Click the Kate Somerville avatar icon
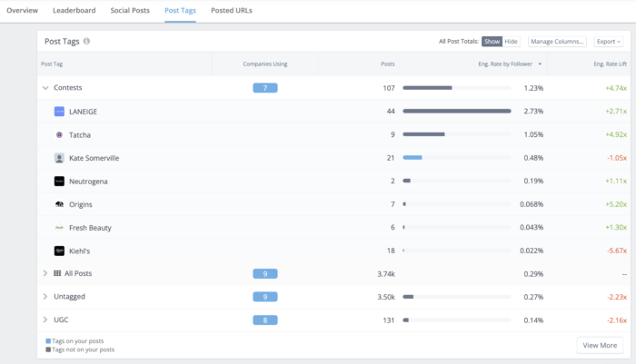The width and height of the screenshot is (636, 364). 59,158
